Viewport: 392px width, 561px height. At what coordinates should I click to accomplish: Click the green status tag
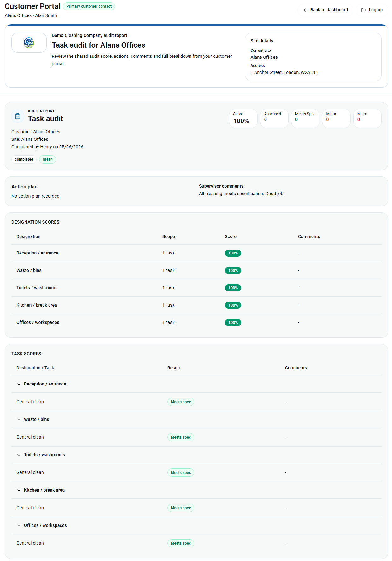pos(48,159)
